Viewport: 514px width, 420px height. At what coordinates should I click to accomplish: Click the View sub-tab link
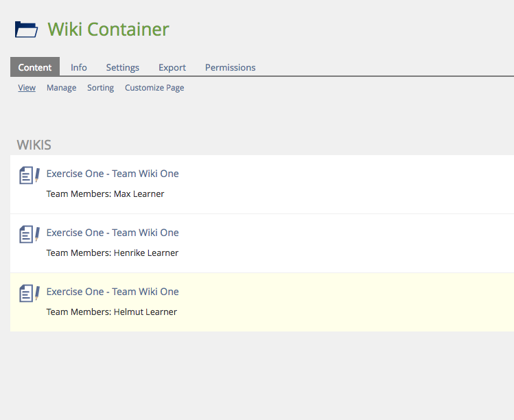[x=27, y=88]
